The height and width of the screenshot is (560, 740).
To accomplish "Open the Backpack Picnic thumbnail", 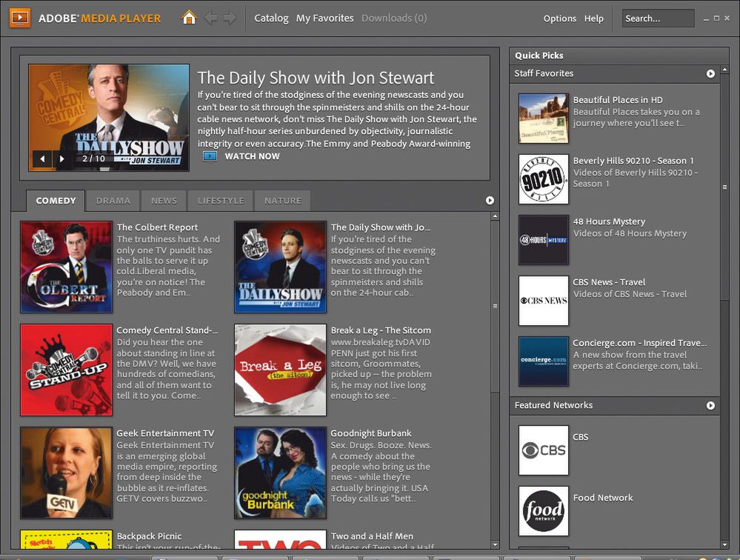I will coord(66,539).
